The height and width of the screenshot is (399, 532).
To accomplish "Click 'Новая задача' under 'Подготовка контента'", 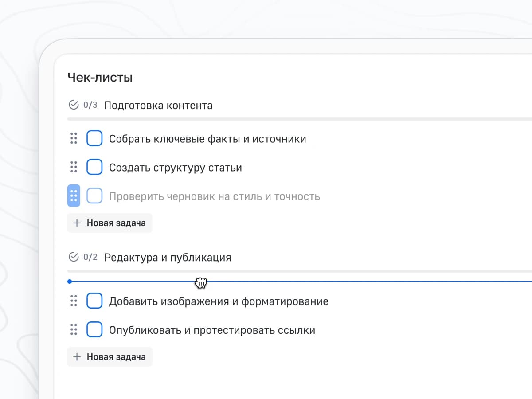I will [110, 223].
